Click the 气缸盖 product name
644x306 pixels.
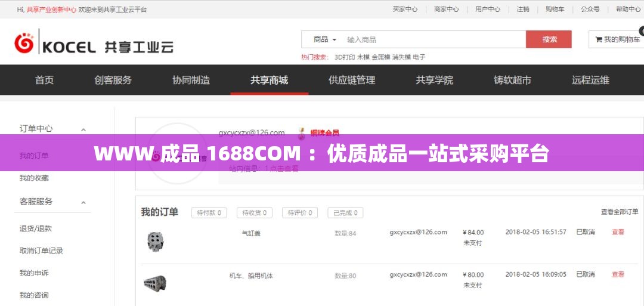click(x=251, y=233)
